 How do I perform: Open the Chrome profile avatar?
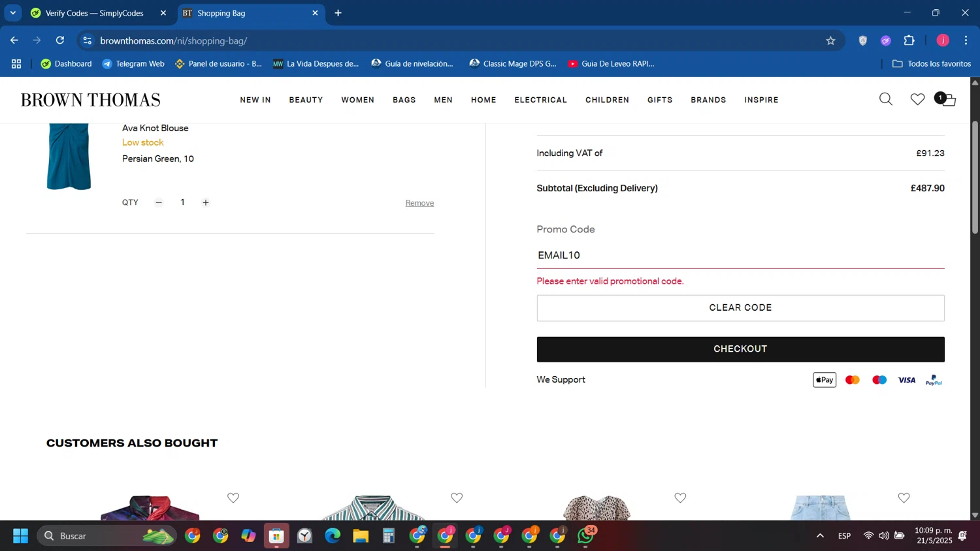943,40
